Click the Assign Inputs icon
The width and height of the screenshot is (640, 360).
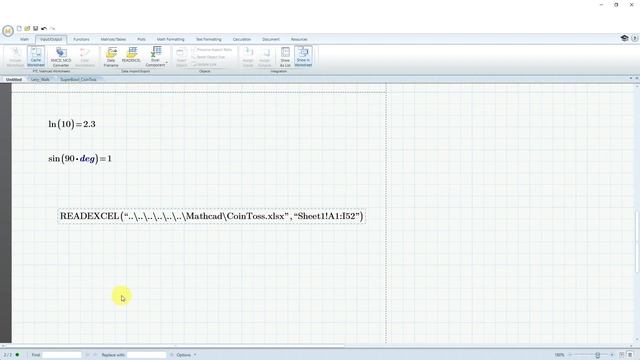click(x=248, y=57)
